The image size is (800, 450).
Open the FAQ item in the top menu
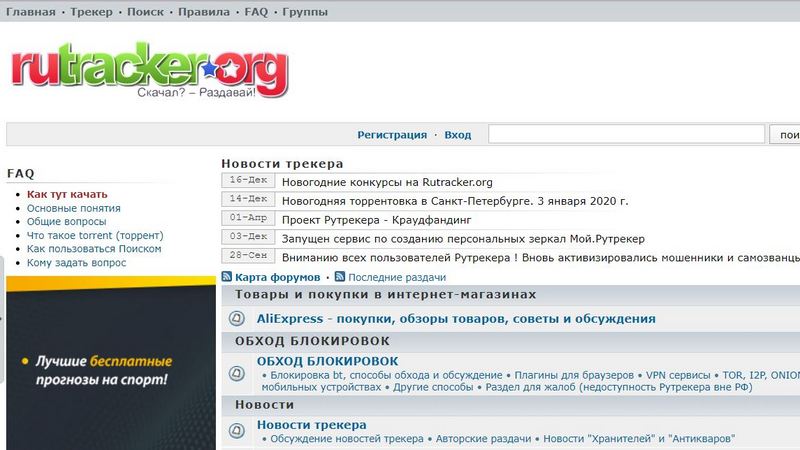(x=256, y=12)
